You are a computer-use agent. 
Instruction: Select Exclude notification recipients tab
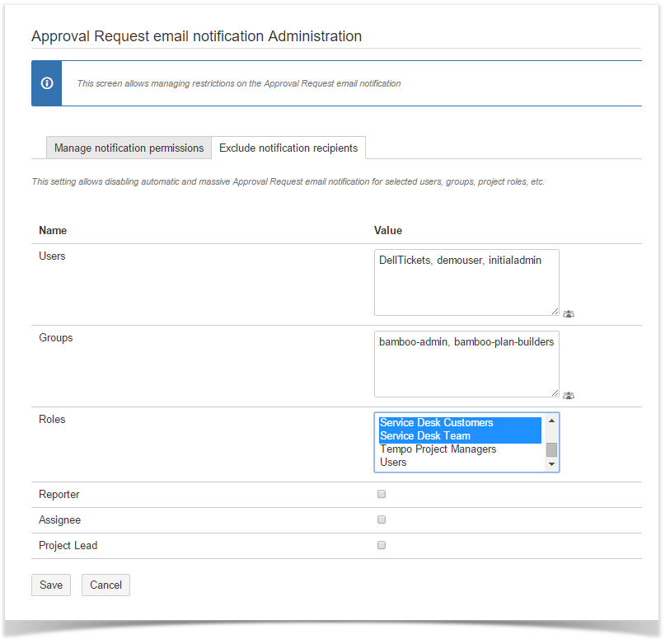click(x=288, y=148)
